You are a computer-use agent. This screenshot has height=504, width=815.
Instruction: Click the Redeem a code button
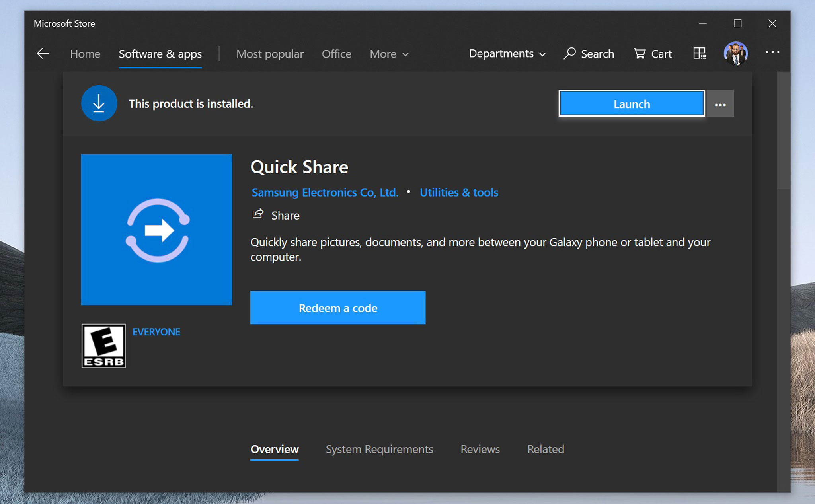pos(337,307)
